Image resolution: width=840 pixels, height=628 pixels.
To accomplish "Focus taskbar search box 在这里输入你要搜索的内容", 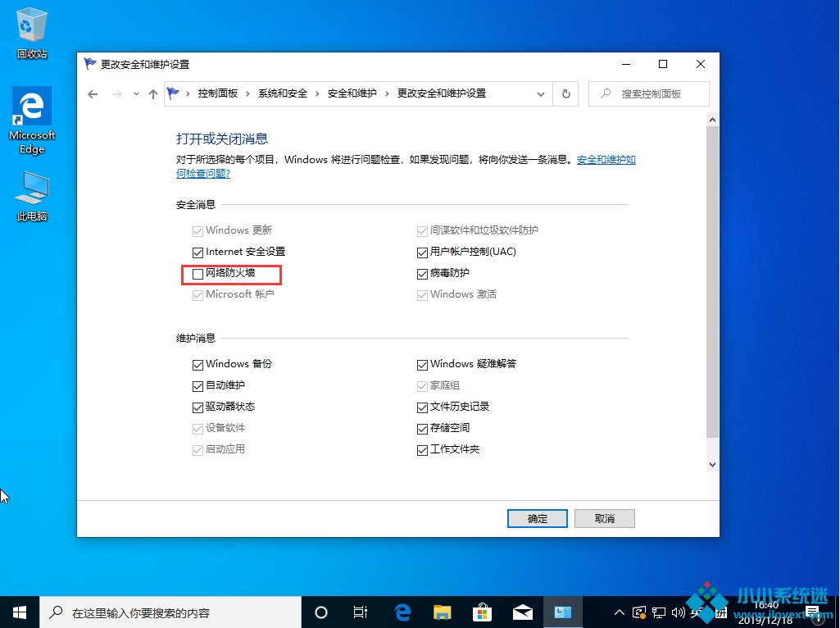I will [x=170, y=612].
